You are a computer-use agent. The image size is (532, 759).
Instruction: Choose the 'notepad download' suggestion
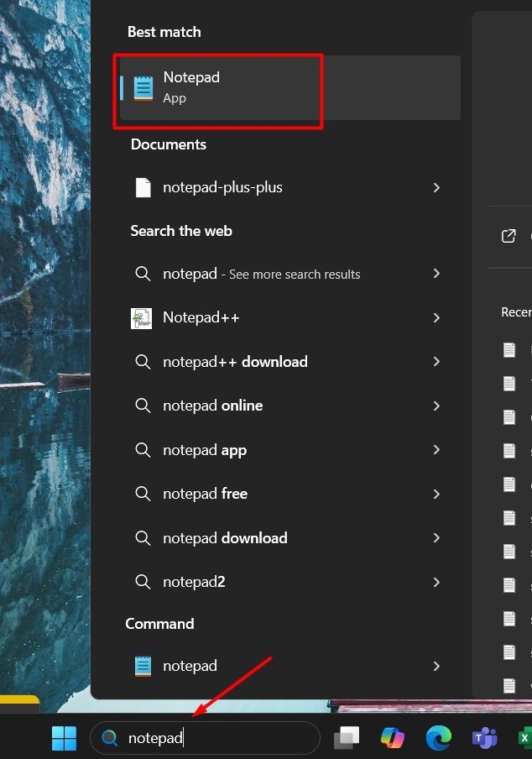click(x=289, y=538)
